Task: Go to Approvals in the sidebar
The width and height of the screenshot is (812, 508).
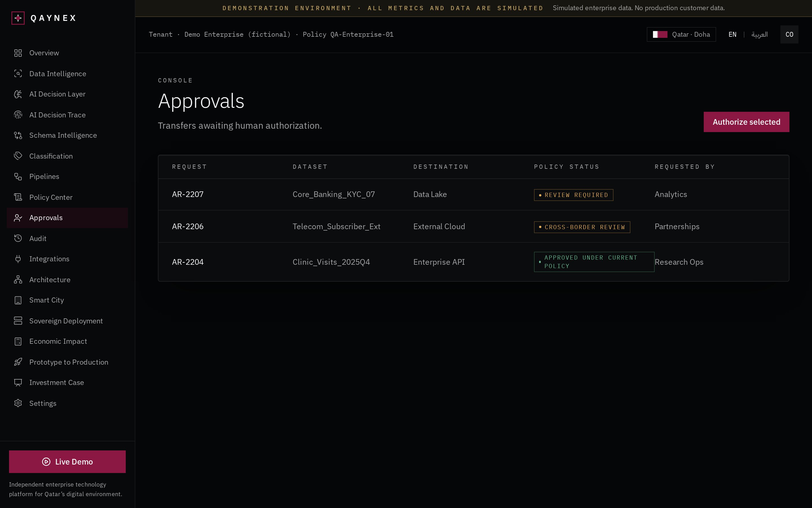Action: 67,218
